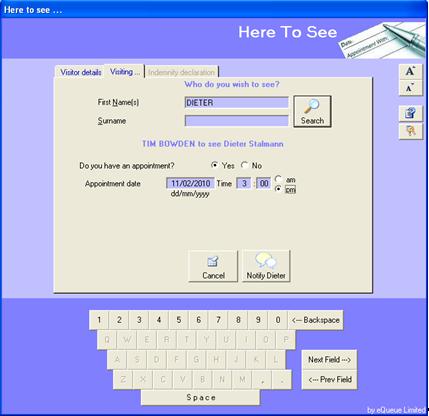Click the Cancel button with notepad icon

(213, 266)
